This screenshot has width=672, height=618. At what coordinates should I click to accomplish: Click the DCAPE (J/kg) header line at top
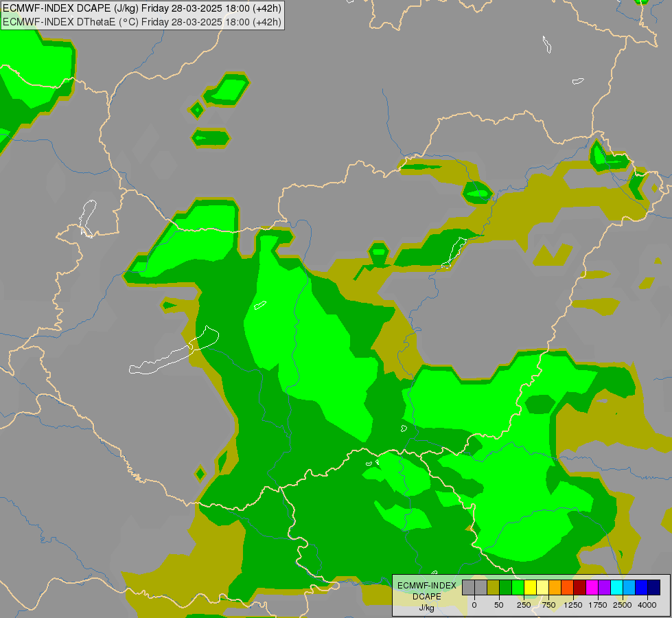tap(142, 8)
